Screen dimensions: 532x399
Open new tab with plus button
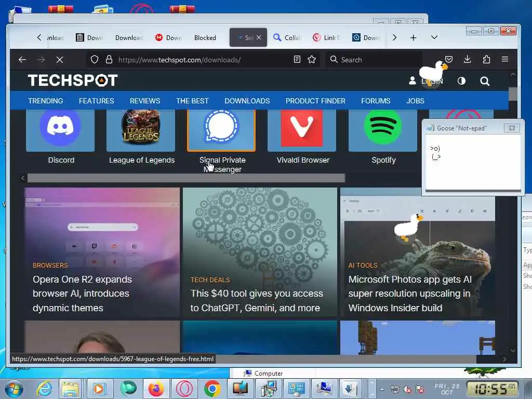click(x=413, y=37)
